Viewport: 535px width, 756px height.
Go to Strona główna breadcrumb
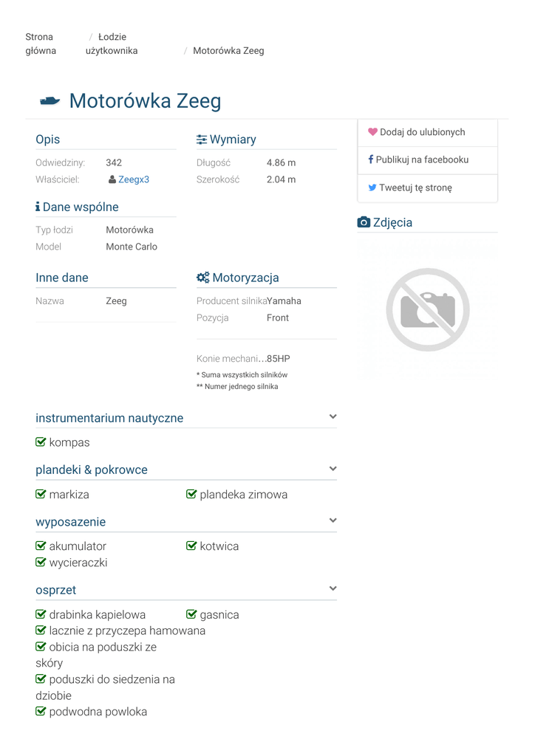coord(40,44)
